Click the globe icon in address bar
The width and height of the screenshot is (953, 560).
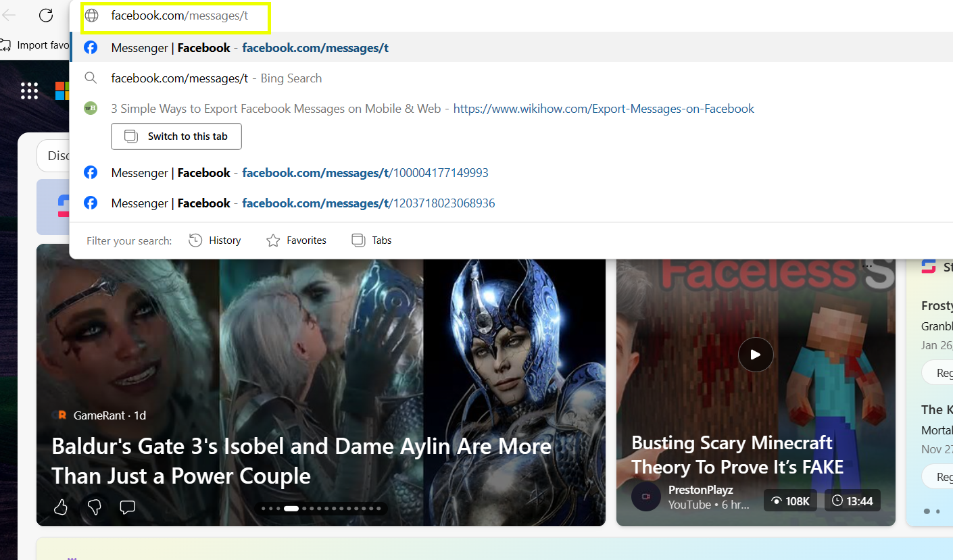[91, 16]
